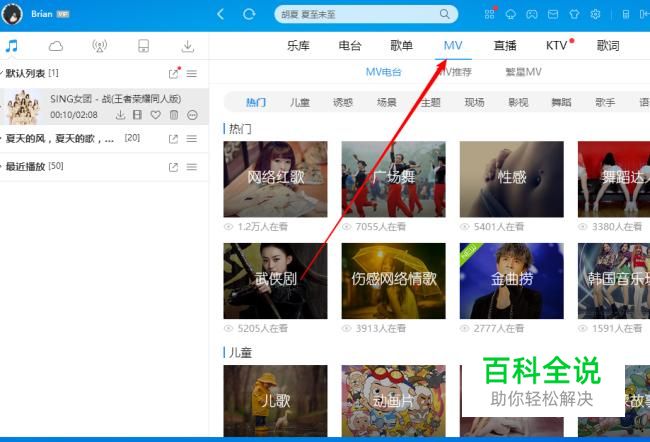
Task: Open the 广场舞 MV channel thumbnail
Action: 393,179
